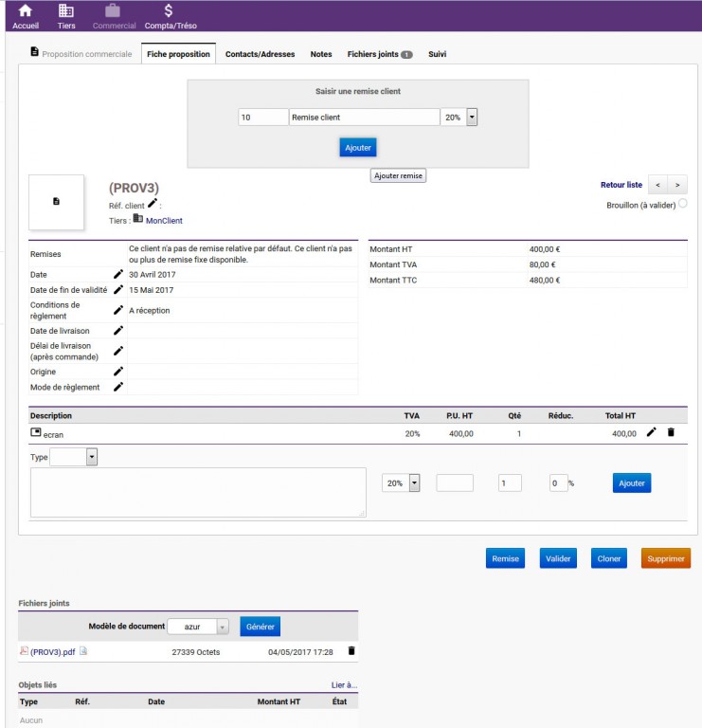The height and width of the screenshot is (728, 702).
Task: Edit the ecran line pencil icon
Action: 652,432
